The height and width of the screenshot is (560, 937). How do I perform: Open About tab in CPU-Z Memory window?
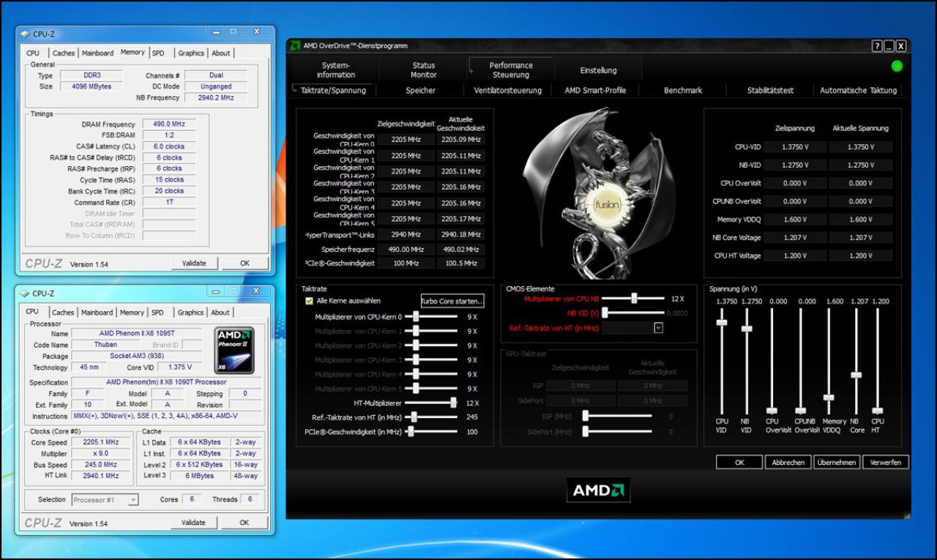point(221,53)
